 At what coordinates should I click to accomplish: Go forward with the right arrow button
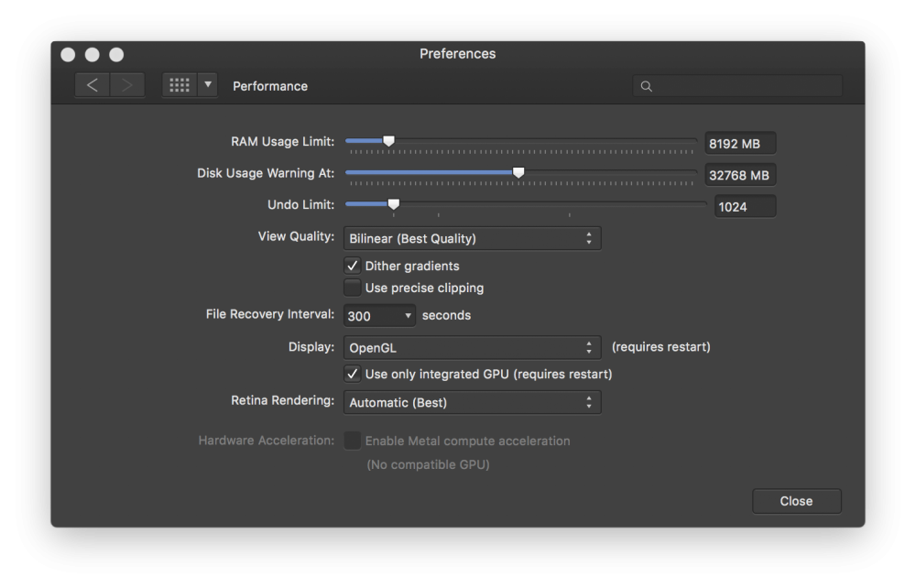pos(127,85)
